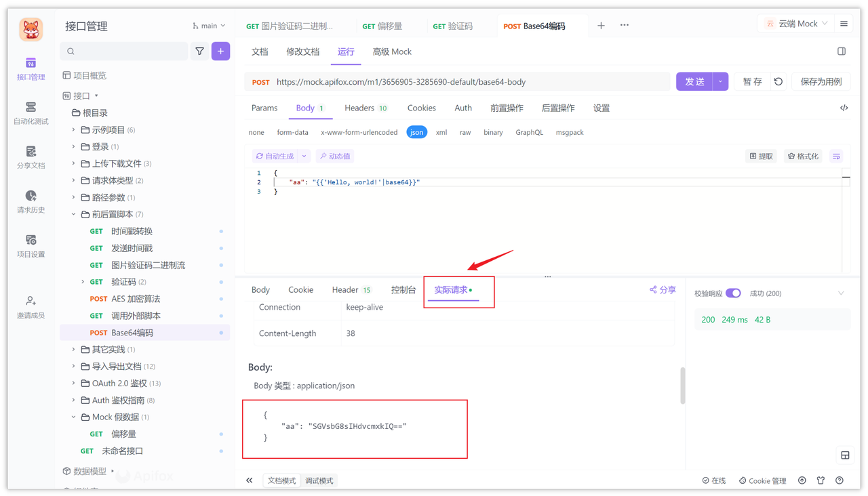This screenshot has height=496, width=868.
Task: Open Cookie 管理
Action: [762, 480]
